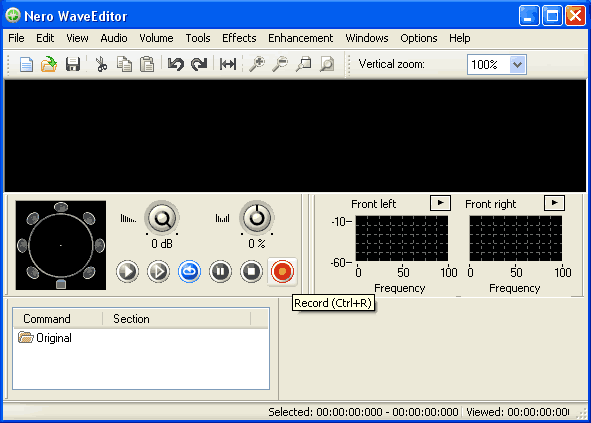Click the Front left spectrum graph
591x423 pixels.
402,238
